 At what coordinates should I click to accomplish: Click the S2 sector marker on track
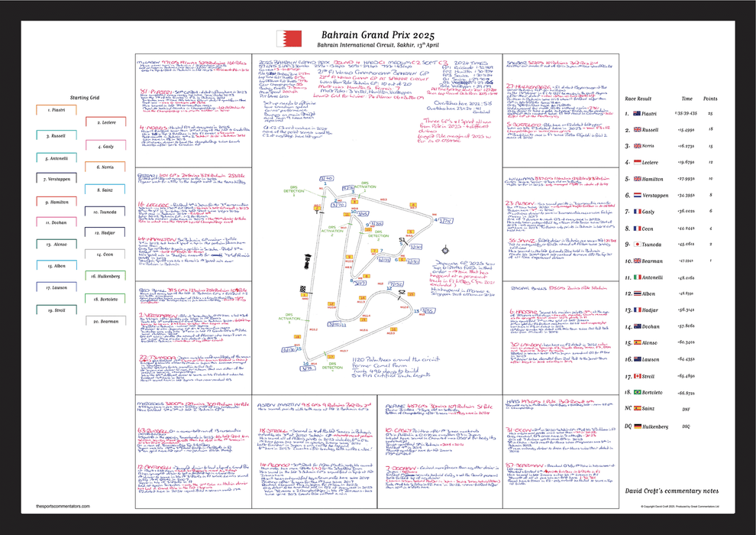(400, 292)
